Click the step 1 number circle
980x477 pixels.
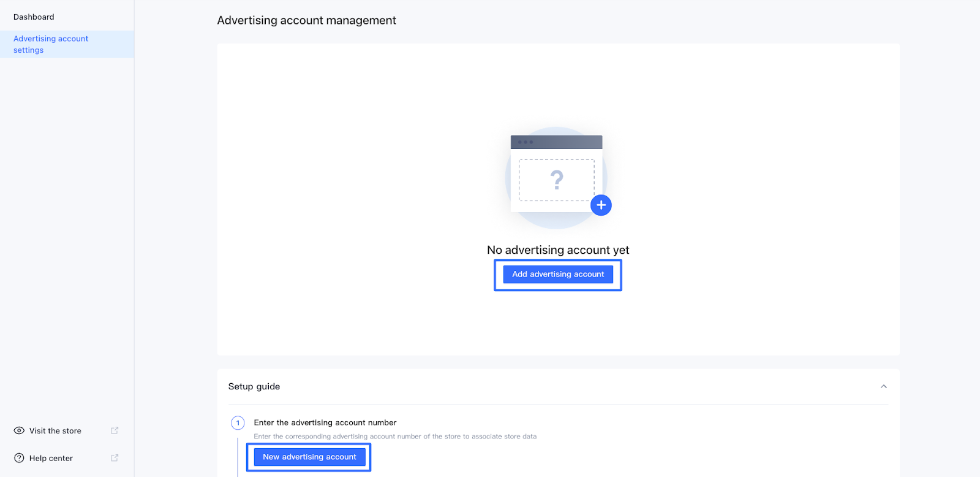click(x=238, y=423)
